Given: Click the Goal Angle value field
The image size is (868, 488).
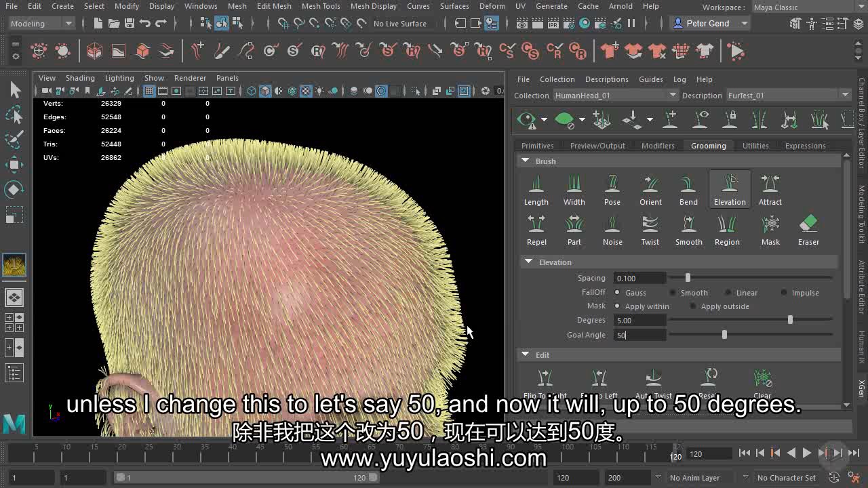Looking at the screenshot, I should coord(639,335).
